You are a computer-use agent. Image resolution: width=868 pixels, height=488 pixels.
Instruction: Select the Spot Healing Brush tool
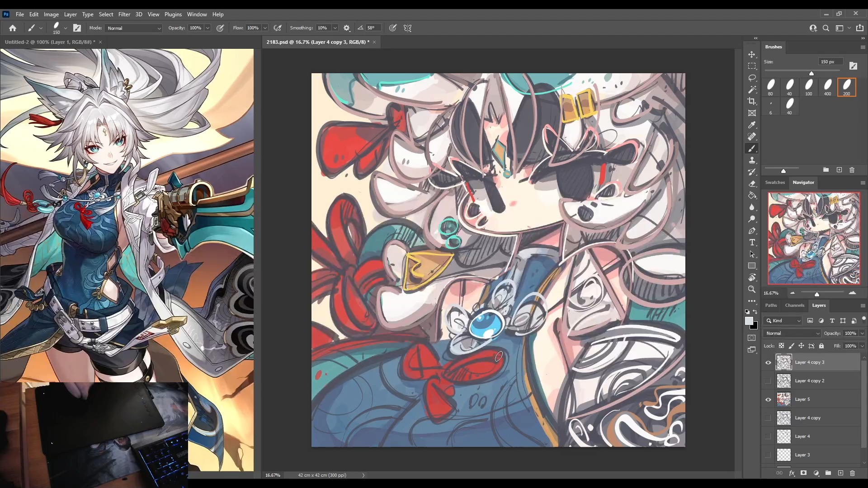click(x=752, y=136)
